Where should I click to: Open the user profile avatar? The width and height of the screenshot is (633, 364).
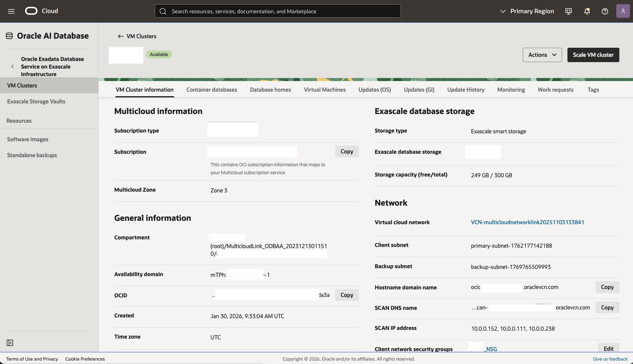click(622, 11)
